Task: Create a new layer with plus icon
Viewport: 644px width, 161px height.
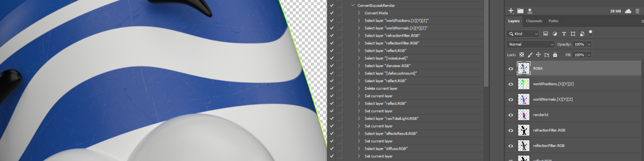Action: (511, 11)
